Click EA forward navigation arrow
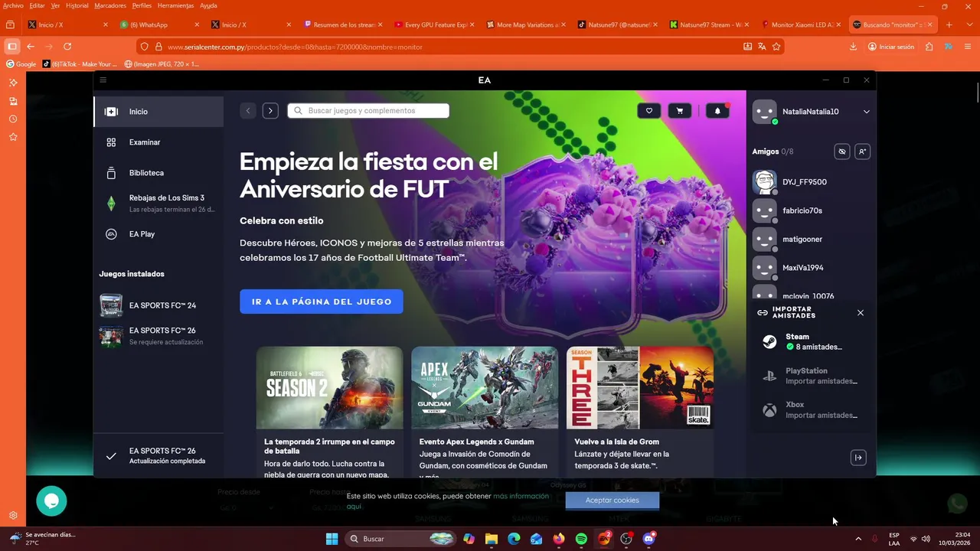Viewport: 980px width, 551px height. (270, 111)
